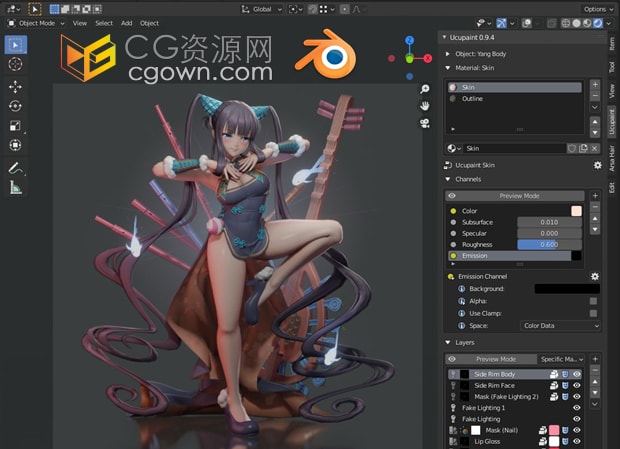Open the Add menu
Image resolution: width=620 pixels, height=449 pixels.
pyautogui.click(x=127, y=23)
